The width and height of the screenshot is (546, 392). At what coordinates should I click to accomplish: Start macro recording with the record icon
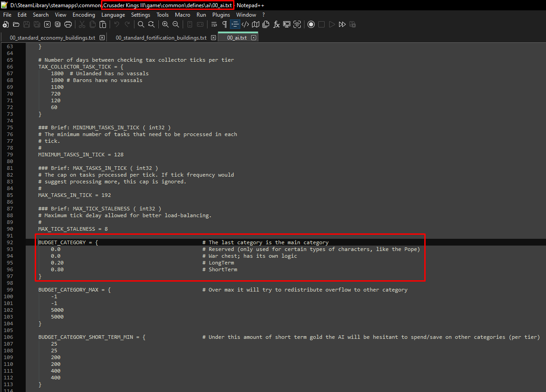pos(311,24)
